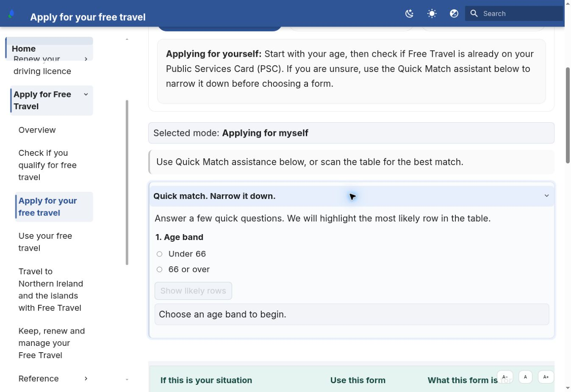The width and height of the screenshot is (571, 392).
Task: Go to Use your free travel page
Action: (x=45, y=242)
